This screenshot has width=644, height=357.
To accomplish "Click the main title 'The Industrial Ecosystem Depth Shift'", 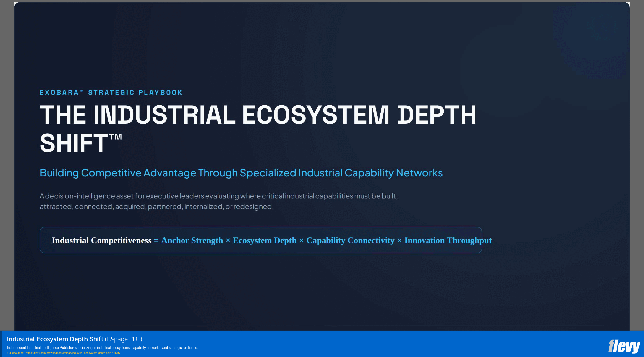I will [x=258, y=129].
